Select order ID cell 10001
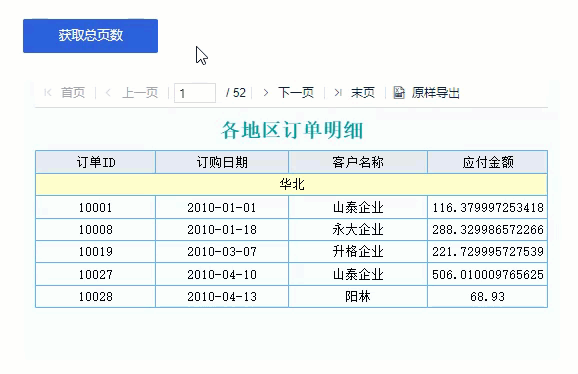The width and height of the screenshot is (578, 374). [x=95, y=207]
